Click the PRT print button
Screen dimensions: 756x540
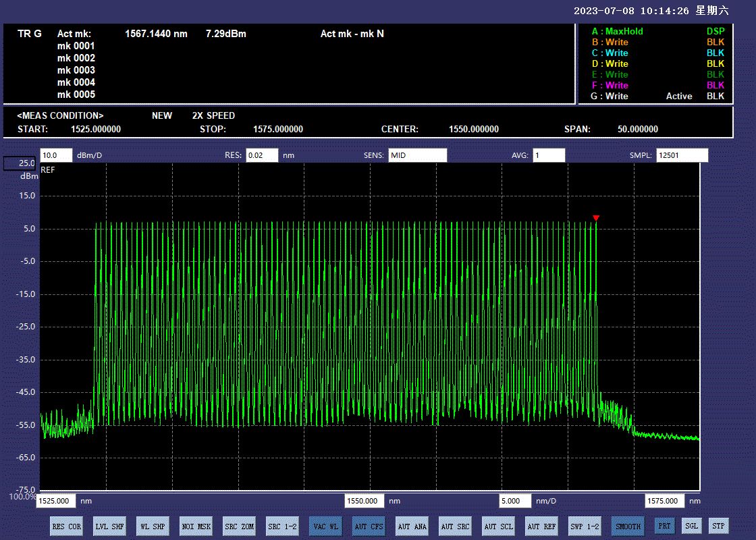click(x=664, y=526)
